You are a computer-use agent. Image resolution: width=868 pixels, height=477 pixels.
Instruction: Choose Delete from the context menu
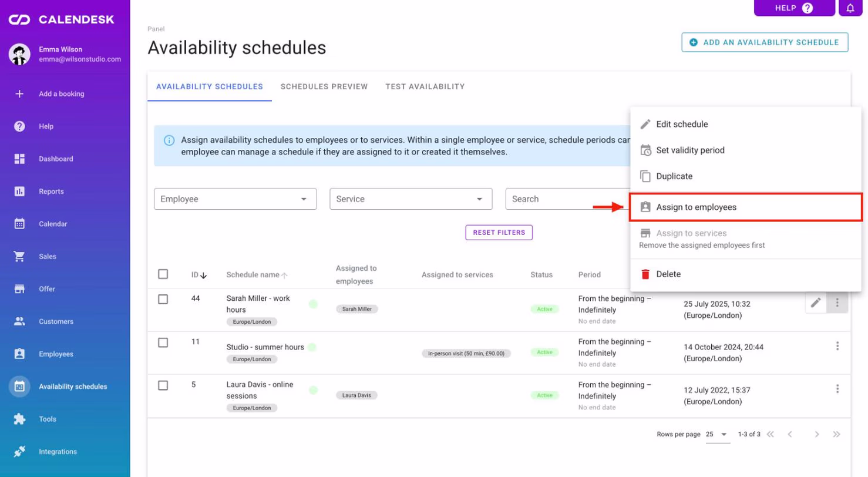(745, 274)
